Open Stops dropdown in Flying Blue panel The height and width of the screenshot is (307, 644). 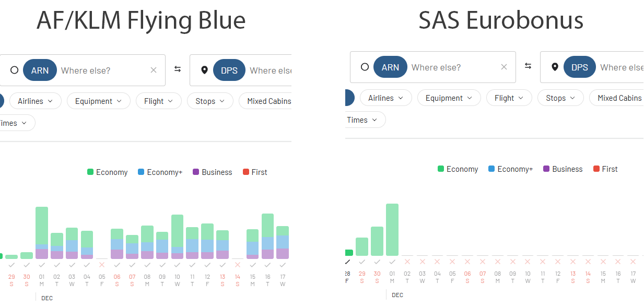click(210, 101)
